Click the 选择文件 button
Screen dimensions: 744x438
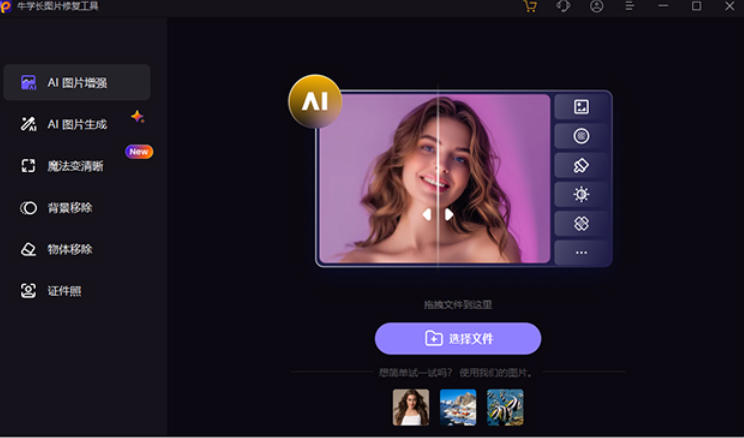click(x=458, y=338)
